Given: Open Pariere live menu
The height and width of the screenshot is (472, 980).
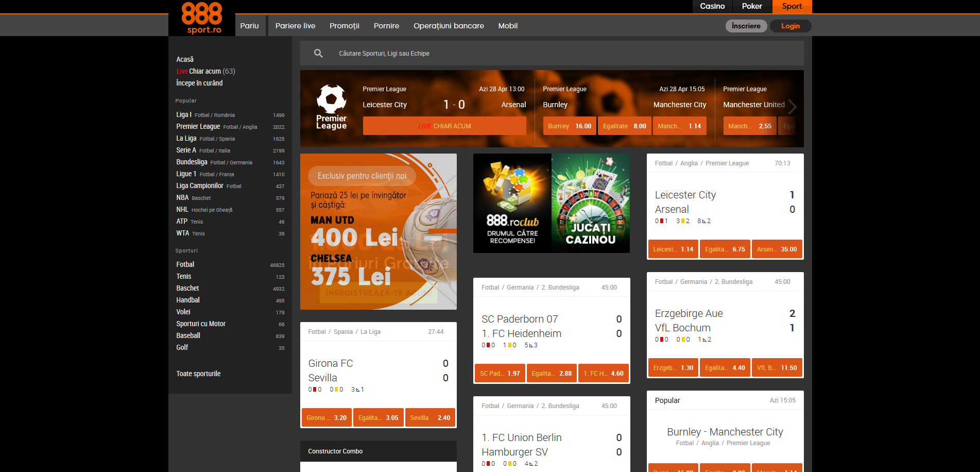Looking at the screenshot, I should tap(295, 26).
